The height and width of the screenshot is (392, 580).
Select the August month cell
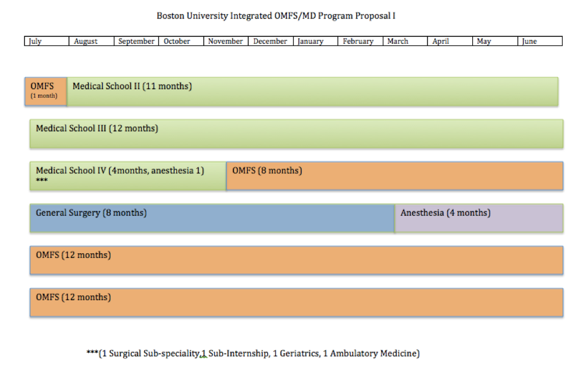[92, 41]
